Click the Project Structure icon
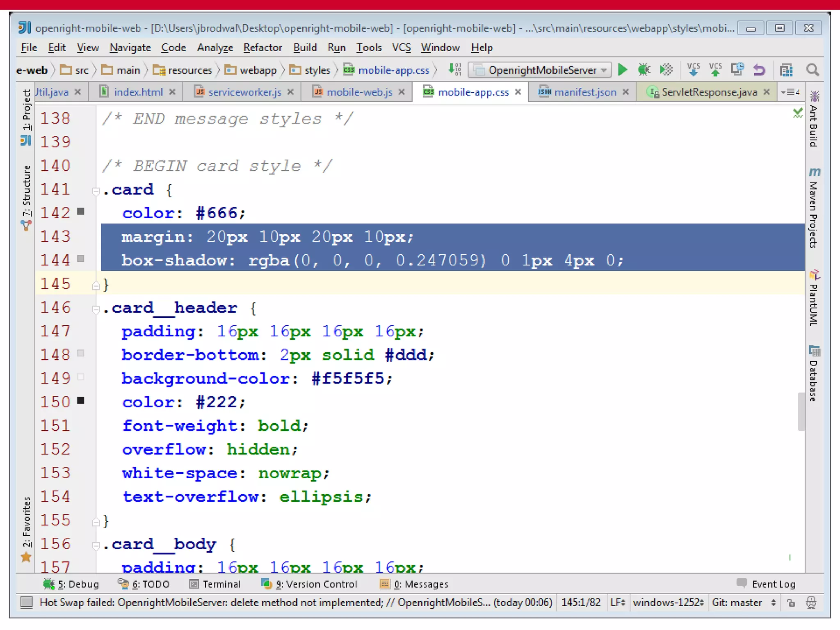Screen dimensions: 840x630 786,70
